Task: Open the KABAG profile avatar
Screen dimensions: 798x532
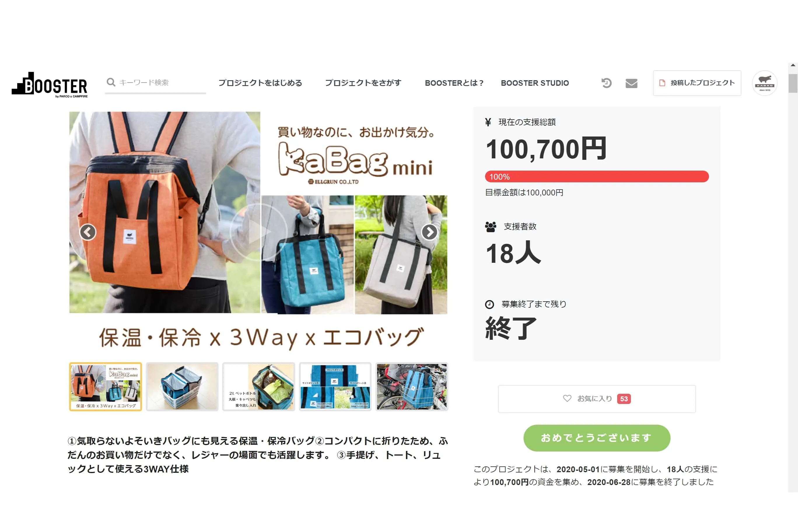Action: (764, 83)
